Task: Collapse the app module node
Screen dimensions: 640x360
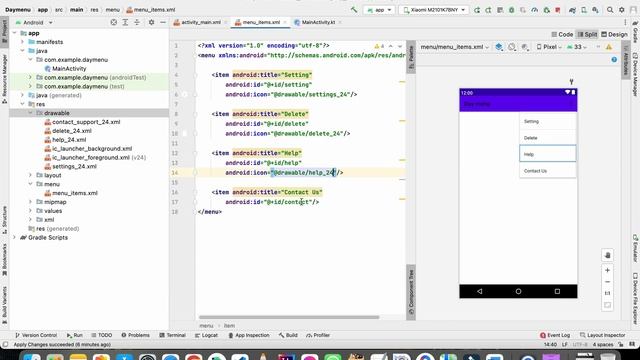Action: (x=15, y=33)
